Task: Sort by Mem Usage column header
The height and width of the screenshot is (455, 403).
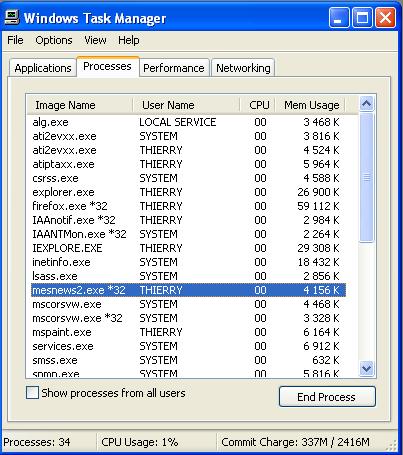Action: pos(310,105)
